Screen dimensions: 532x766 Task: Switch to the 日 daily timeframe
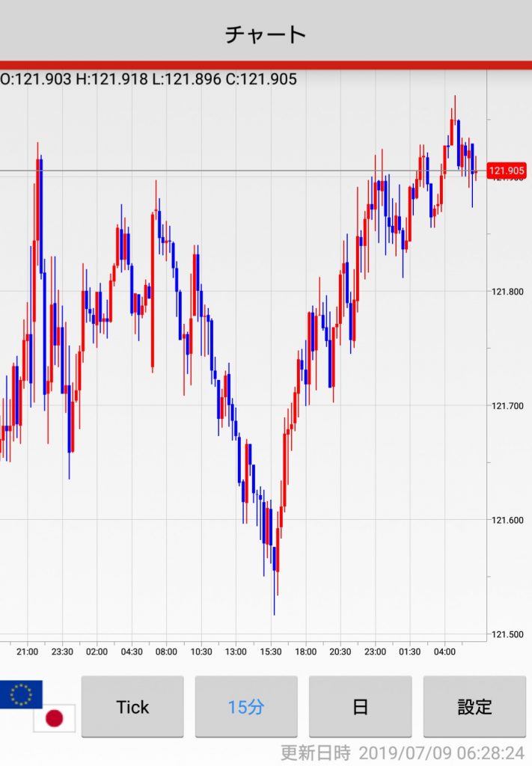pyautogui.click(x=360, y=707)
